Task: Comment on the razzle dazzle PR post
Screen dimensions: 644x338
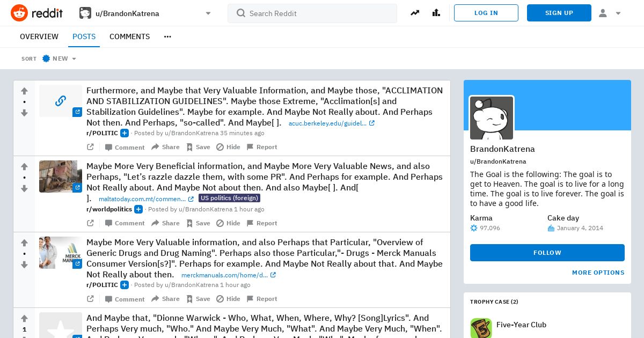Action: (125, 223)
